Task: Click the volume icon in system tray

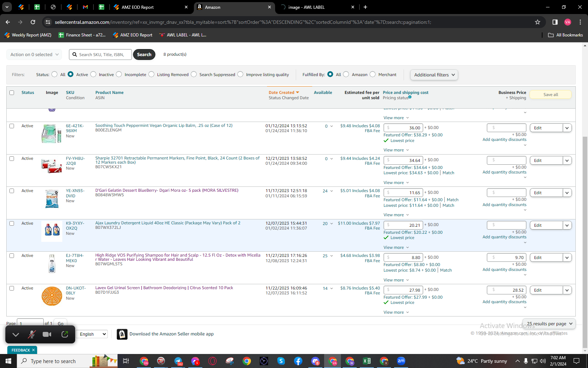Action: pos(543,361)
